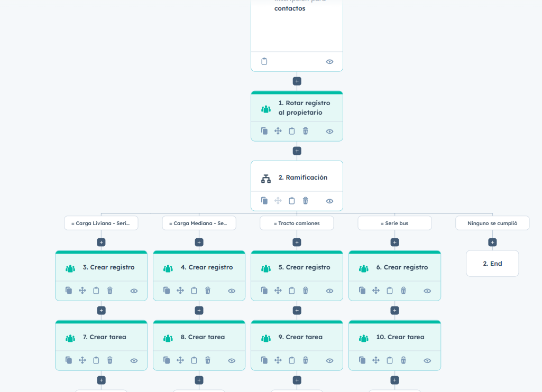Move the 3. Crear registro action
This screenshot has width=542, height=392.
pos(82,291)
